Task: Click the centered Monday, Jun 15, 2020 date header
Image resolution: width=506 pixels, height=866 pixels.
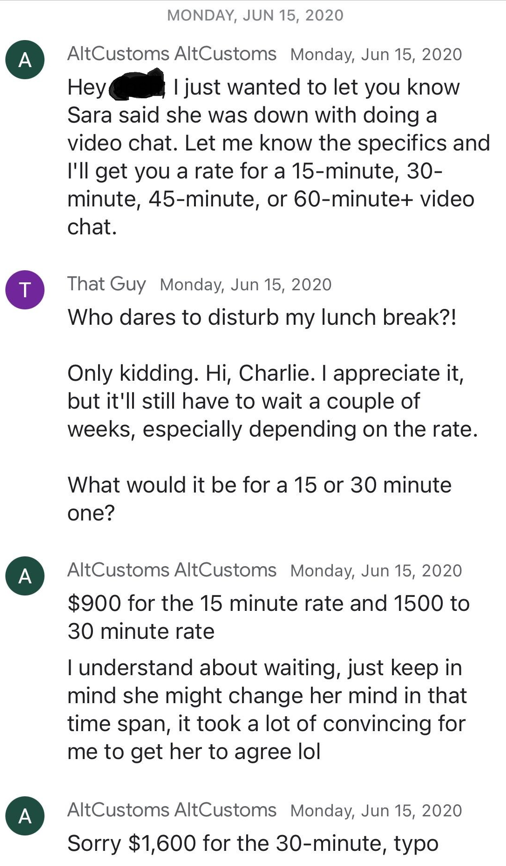Action: [255, 15]
